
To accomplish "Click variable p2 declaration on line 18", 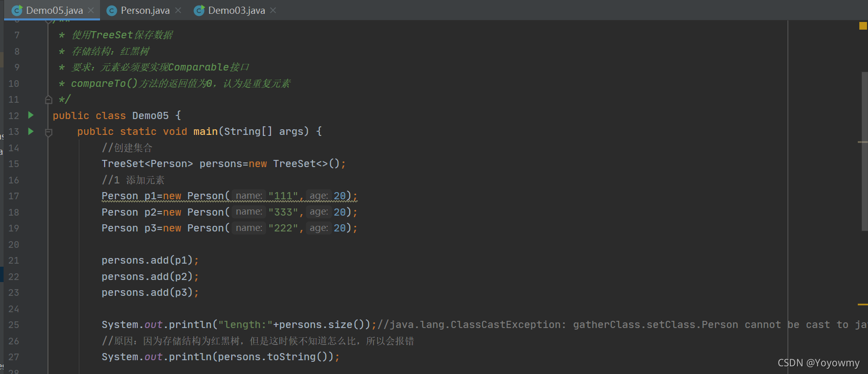I will coord(151,213).
